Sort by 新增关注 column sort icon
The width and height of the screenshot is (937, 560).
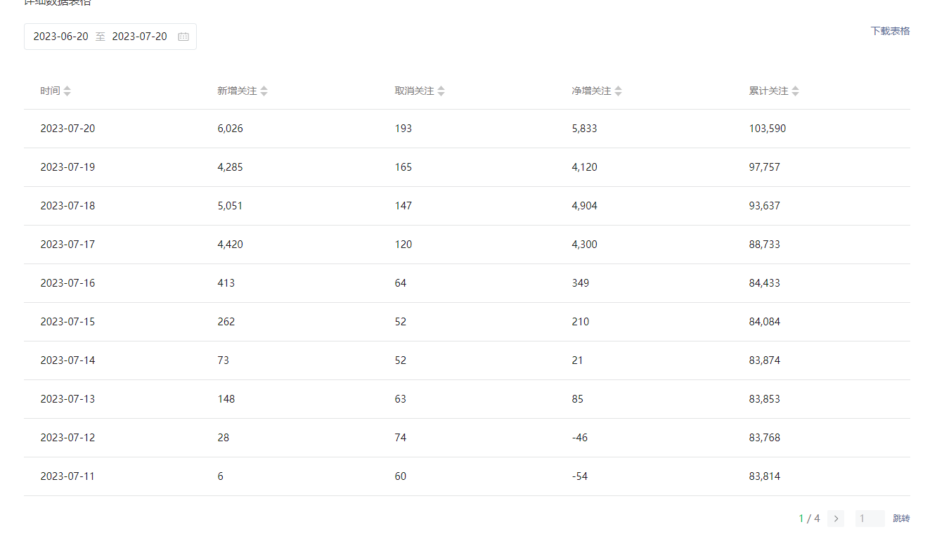pyautogui.click(x=264, y=91)
